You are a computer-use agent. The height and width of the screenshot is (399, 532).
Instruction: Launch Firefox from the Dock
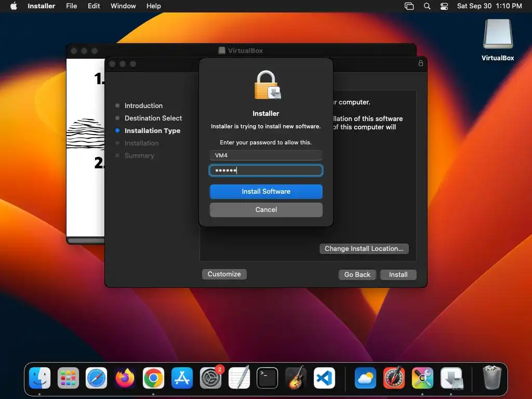pos(125,378)
